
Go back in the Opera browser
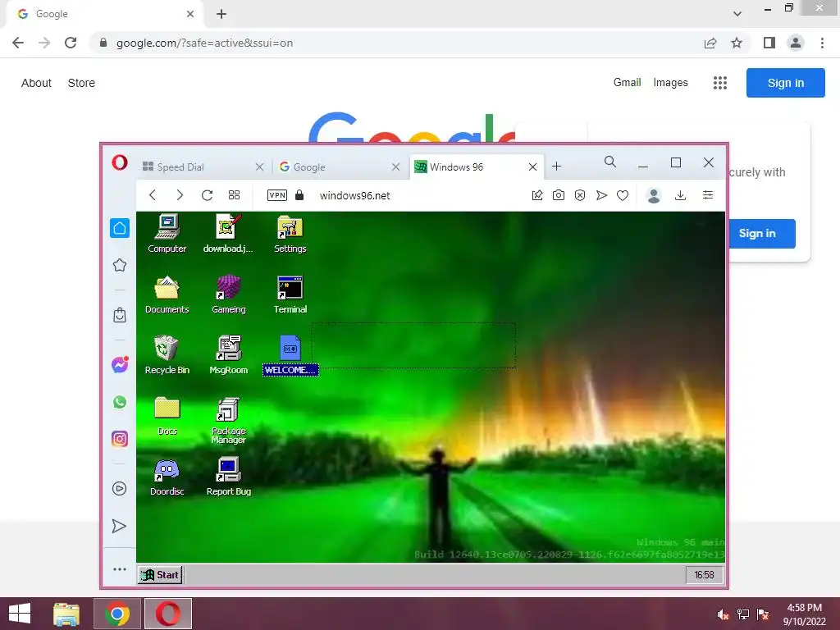point(153,195)
